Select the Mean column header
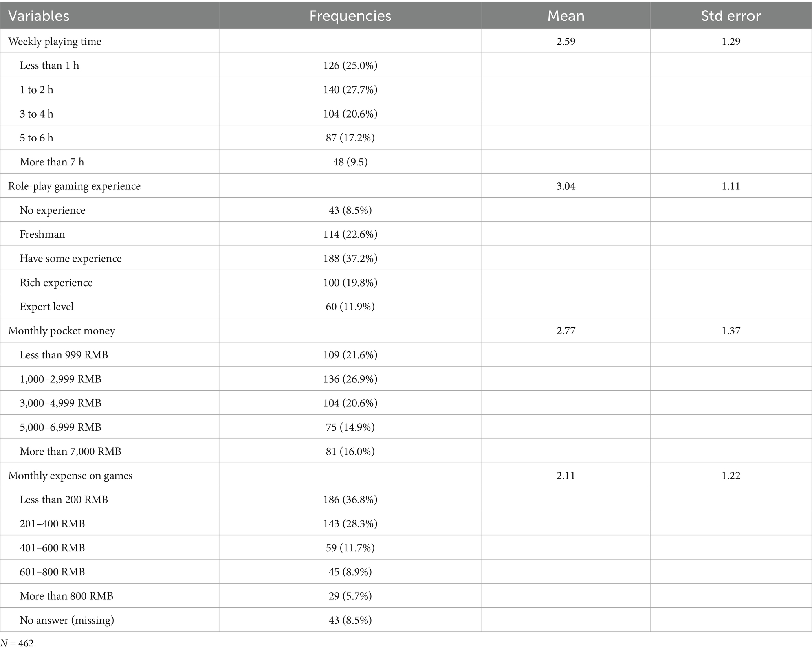The image size is (812, 652). click(x=566, y=16)
